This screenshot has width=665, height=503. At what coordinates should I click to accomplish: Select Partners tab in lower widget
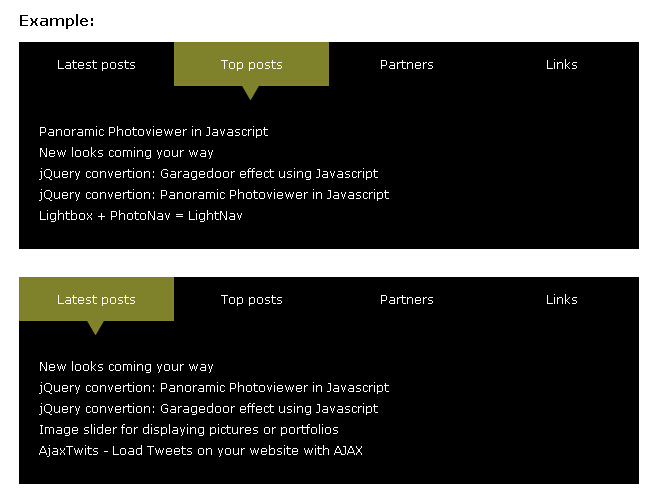(406, 299)
